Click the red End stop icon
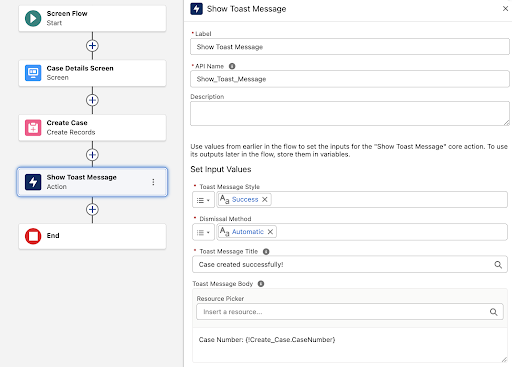512x367 pixels. pos(33,236)
